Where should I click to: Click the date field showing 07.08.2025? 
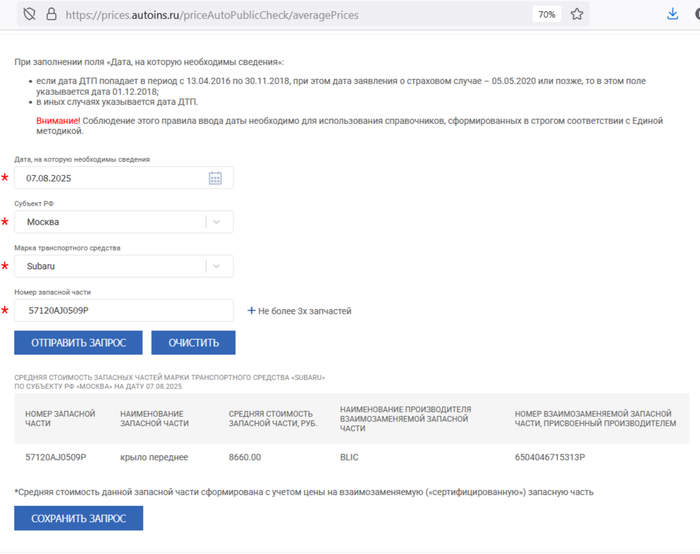[110, 178]
